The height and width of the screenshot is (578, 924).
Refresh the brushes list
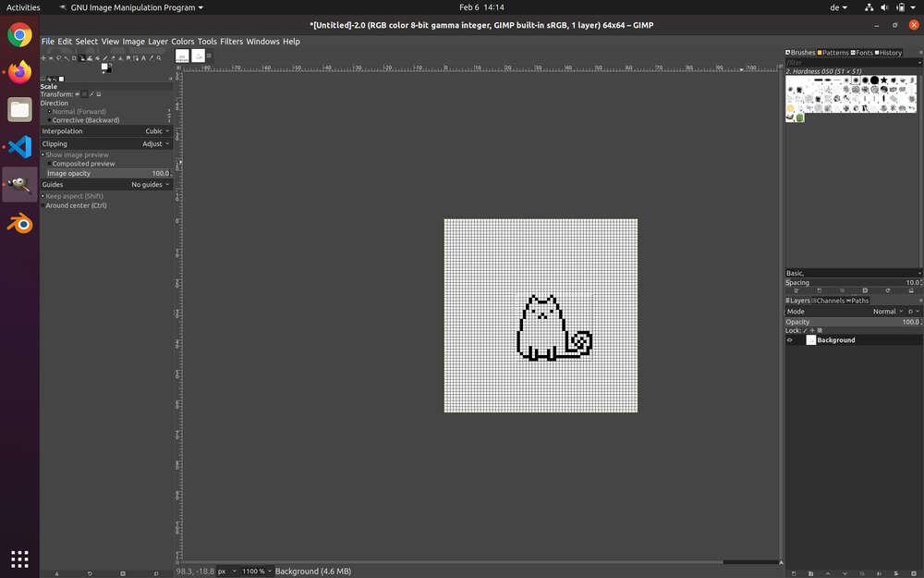pyautogui.click(x=888, y=290)
